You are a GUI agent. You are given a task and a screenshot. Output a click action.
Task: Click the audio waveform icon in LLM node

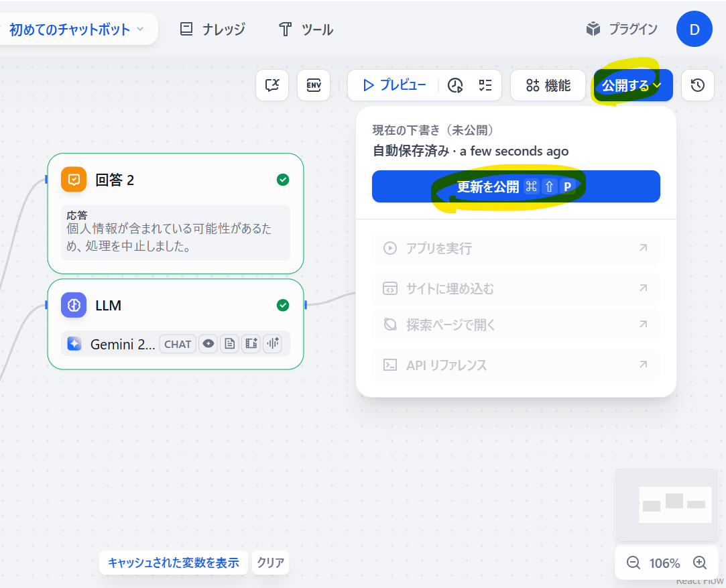point(273,343)
